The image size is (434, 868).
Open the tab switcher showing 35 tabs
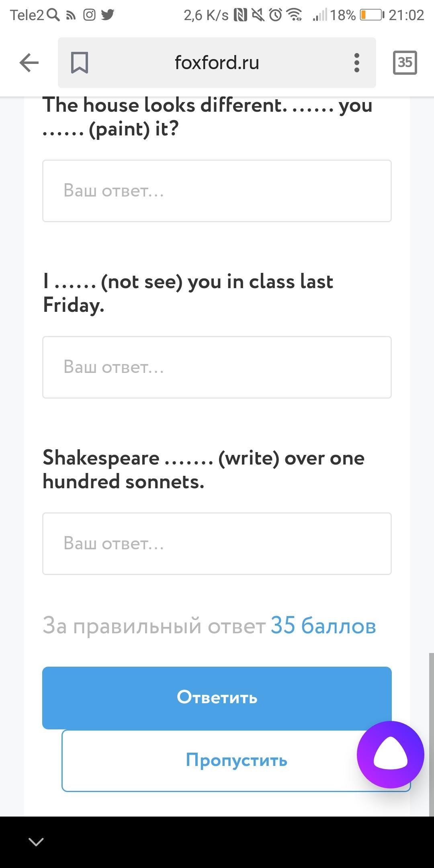(405, 63)
